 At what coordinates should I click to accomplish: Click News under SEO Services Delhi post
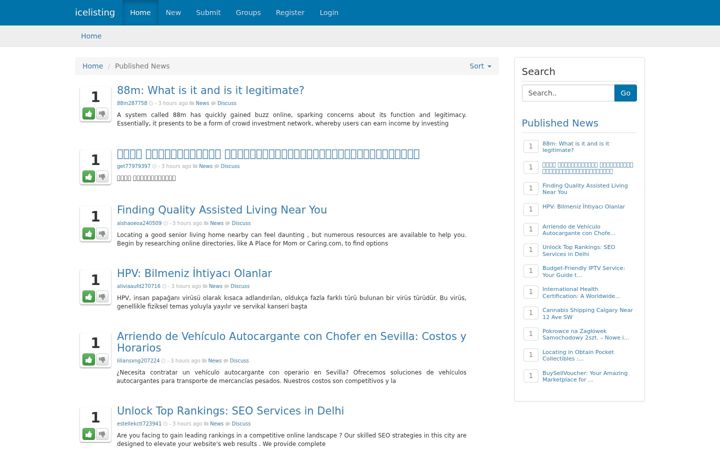tap(217, 424)
